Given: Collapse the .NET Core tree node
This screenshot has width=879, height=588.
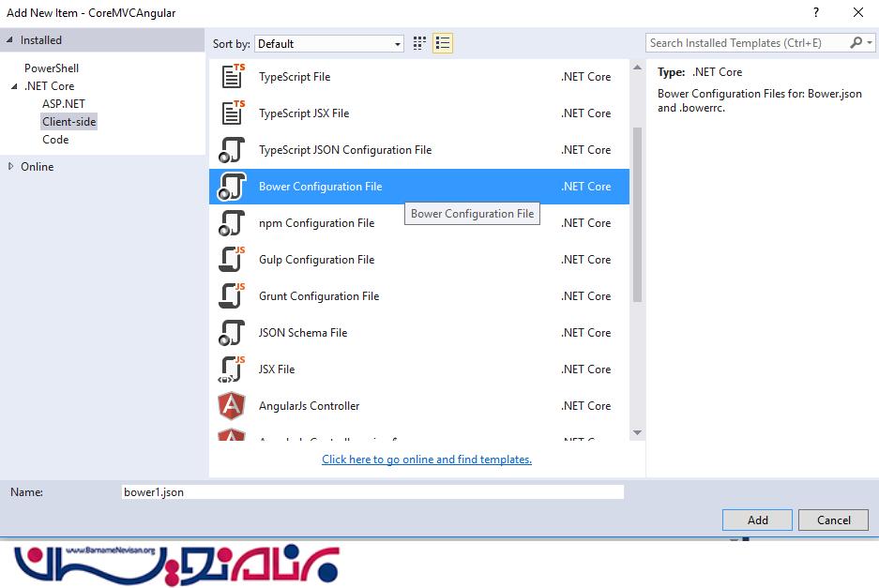Looking at the screenshot, I should tap(14, 86).
